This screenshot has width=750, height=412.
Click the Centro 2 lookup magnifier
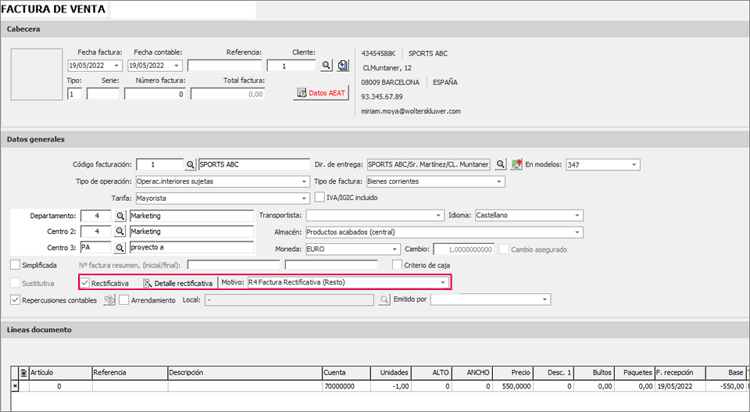pyautogui.click(x=120, y=232)
